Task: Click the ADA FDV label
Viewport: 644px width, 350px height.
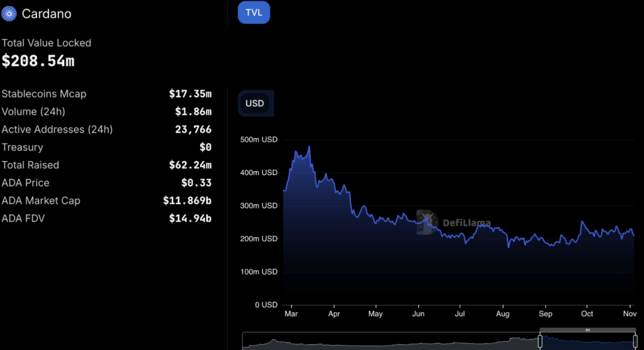Action: pyautogui.click(x=23, y=218)
